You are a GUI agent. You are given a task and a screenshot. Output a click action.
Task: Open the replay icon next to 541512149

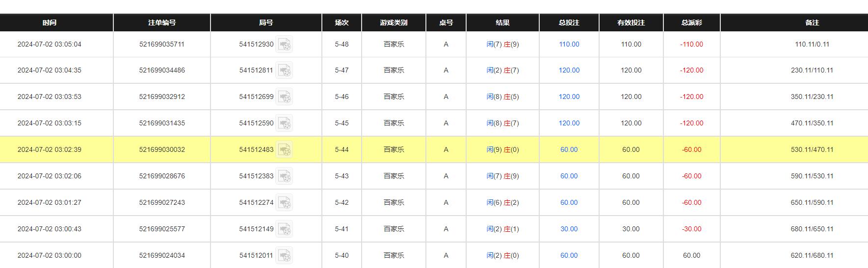(x=284, y=229)
